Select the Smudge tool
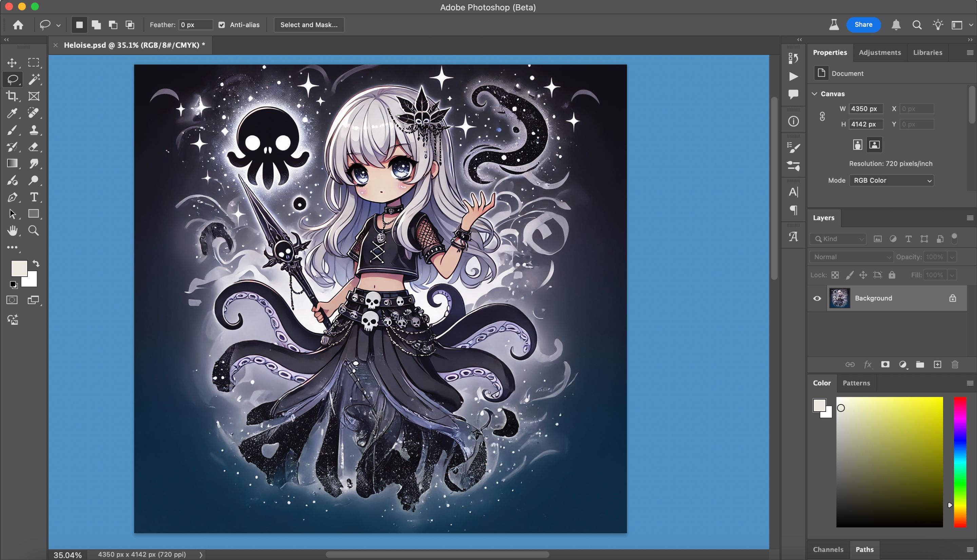Viewport: 977px width, 560px height. pos(34,163)
